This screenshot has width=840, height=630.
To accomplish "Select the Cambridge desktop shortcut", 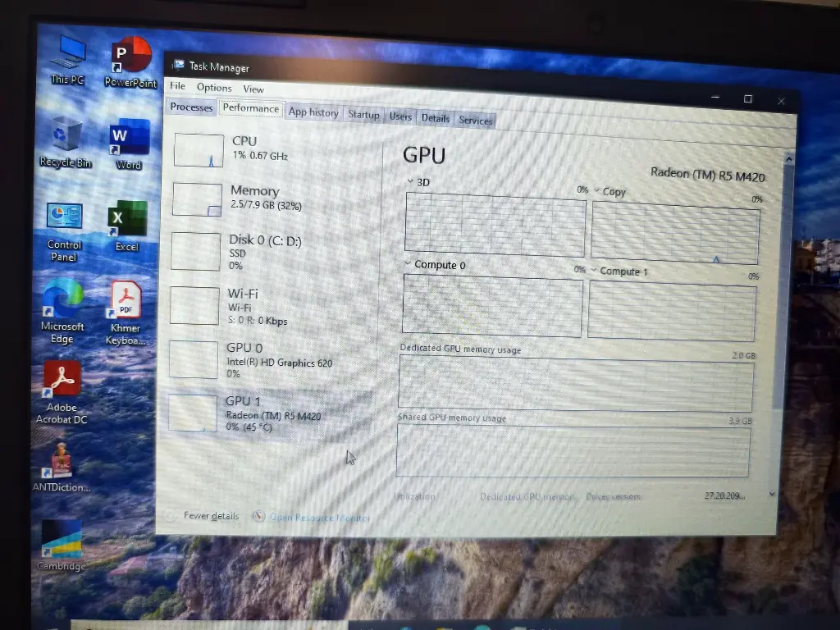I will 62,546.
